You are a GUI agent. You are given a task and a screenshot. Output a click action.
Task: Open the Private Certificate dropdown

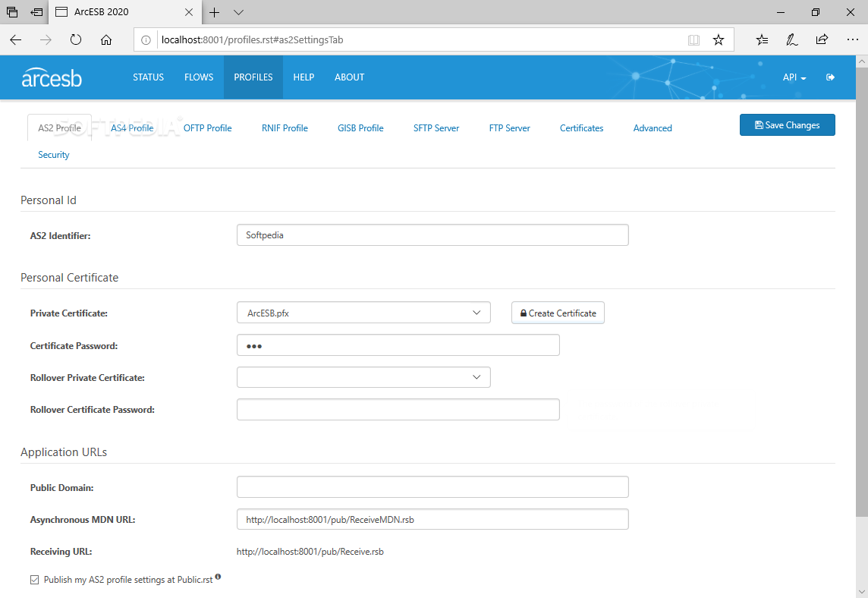click(363, 313)
